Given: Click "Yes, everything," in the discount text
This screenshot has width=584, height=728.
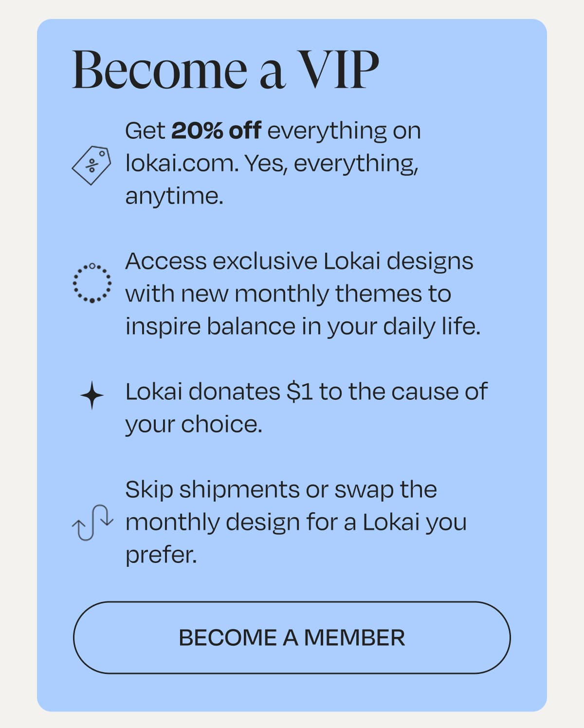Looking at the screenshot, I should click(x=331, y=164).
